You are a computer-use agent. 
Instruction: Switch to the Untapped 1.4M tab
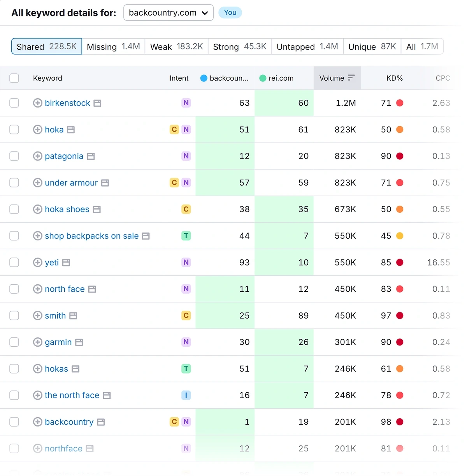307,46
